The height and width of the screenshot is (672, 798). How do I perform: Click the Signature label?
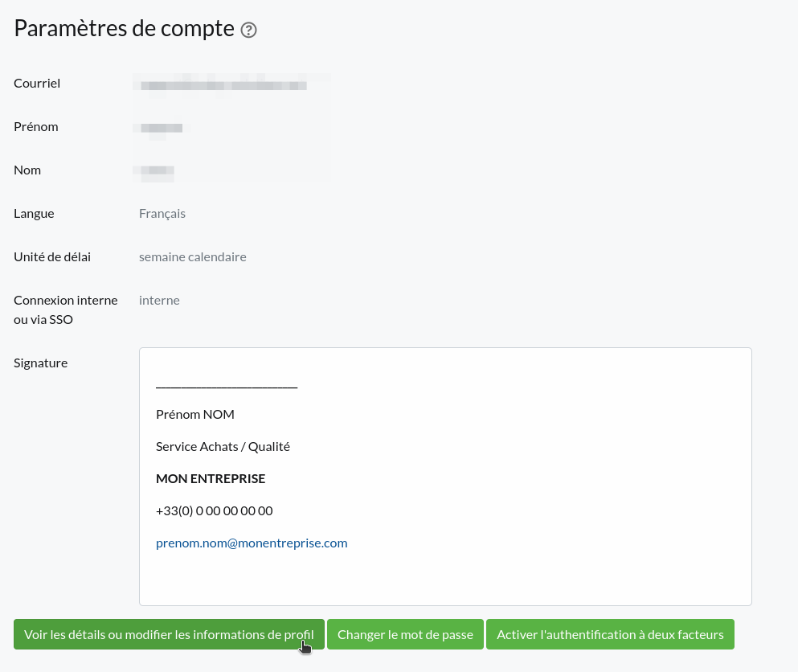(x=41, y=363)
